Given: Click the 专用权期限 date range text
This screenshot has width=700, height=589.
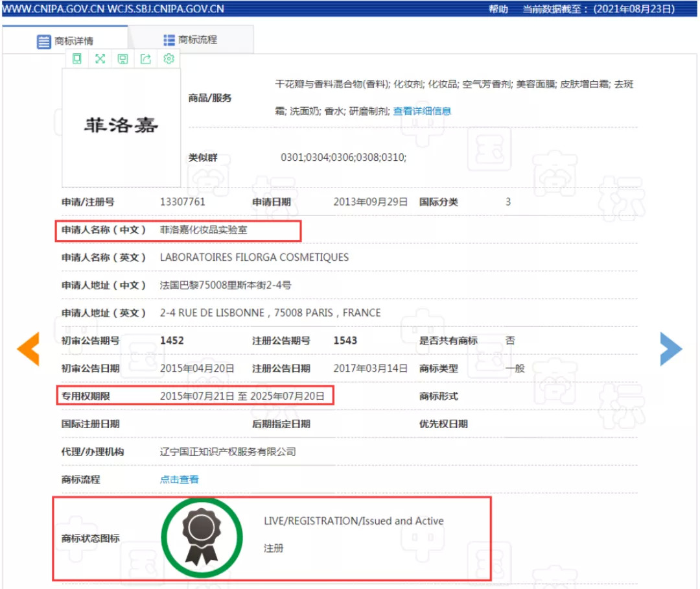Looking at the screenshot, I should coord(242,396).
